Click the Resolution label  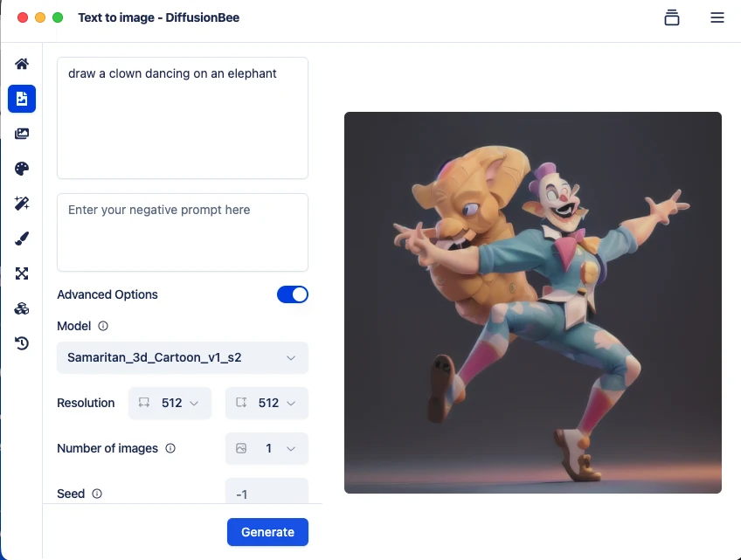[86, 403]
